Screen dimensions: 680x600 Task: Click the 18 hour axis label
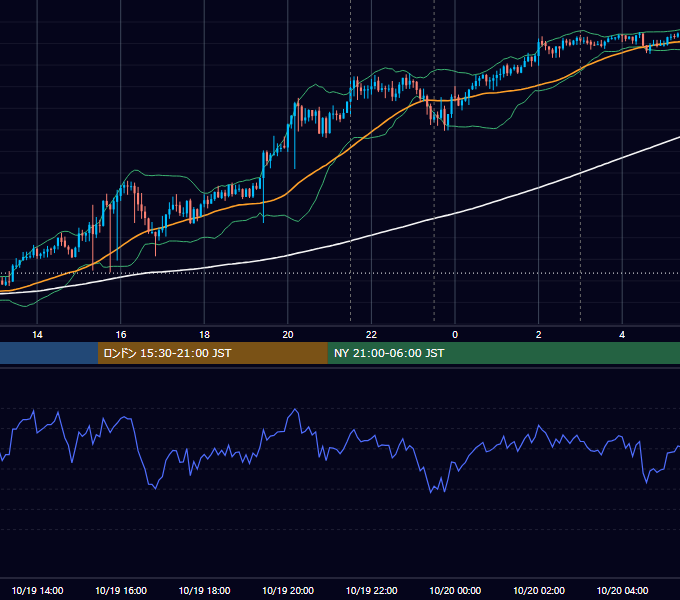coord(204,335)
